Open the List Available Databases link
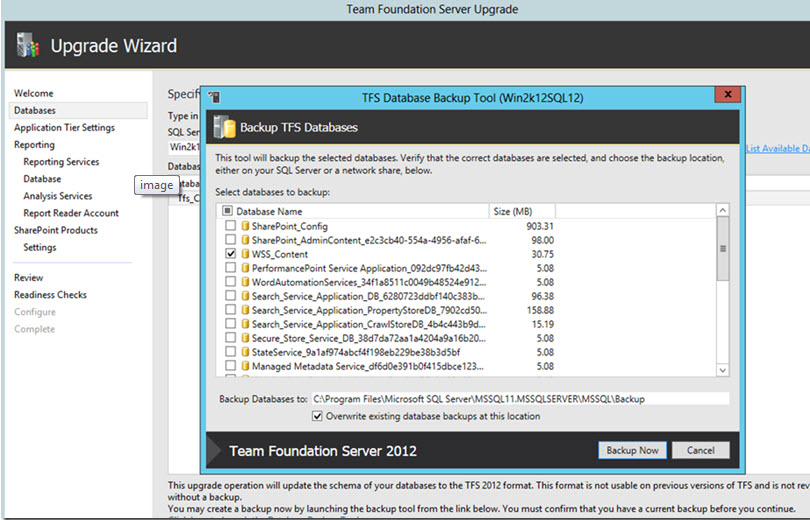This screenshot has width=810, height=520. point(778,148)
